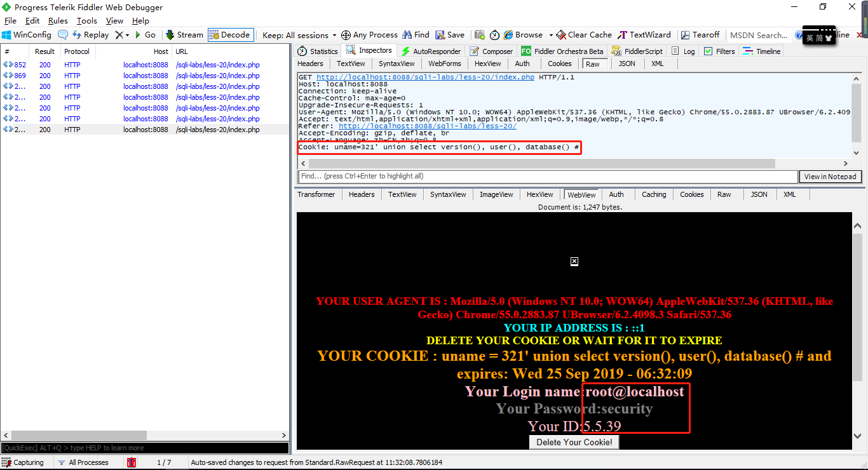Click Tearoff toolbar button

pyautogui.click(x=700, y=35)
